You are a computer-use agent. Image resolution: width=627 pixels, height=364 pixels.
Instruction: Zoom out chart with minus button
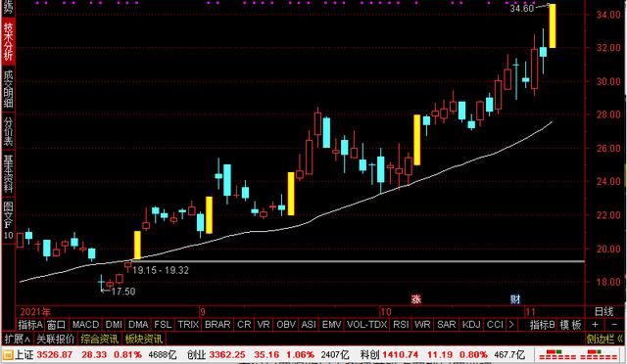[x=614, y=325]
